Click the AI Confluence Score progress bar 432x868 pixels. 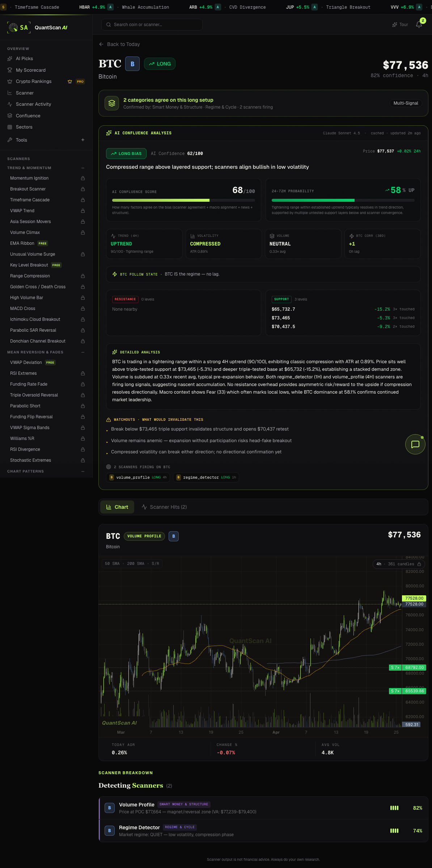[183, 200]
